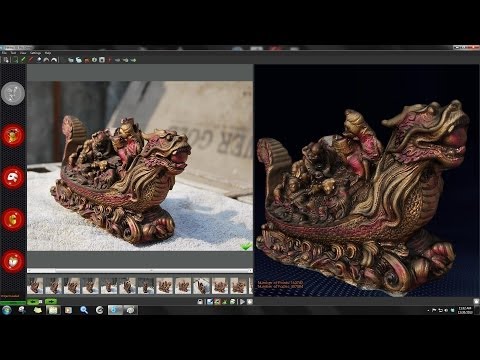
Task: Select the red pen marking tool
Action: (31, 60)
